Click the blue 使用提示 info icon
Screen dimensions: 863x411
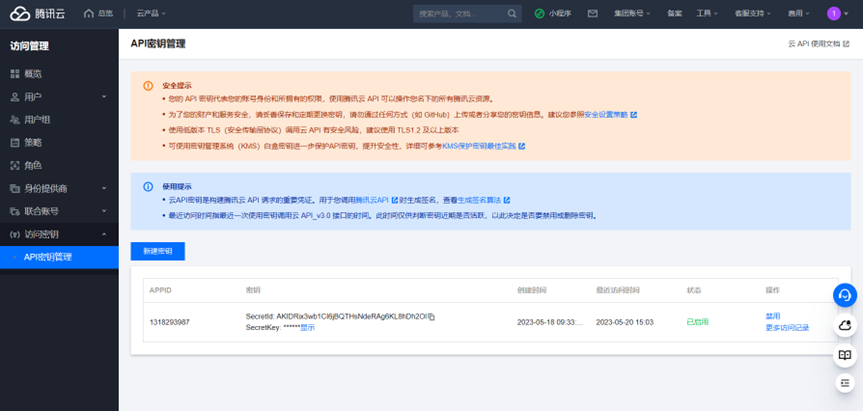point(148,187)
